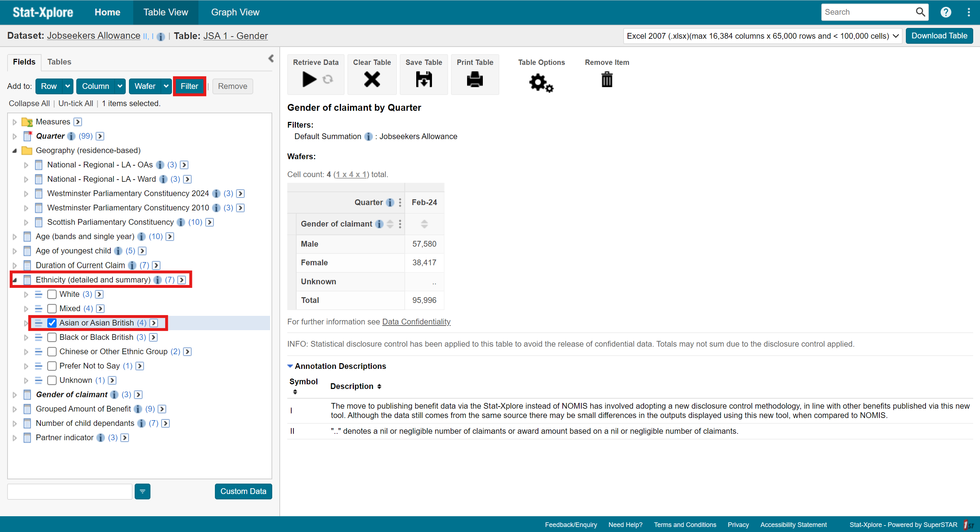Click the 1 x 4 x 1 cell count link
This screenshot has height=532, width=980.
tap(351, 175)
